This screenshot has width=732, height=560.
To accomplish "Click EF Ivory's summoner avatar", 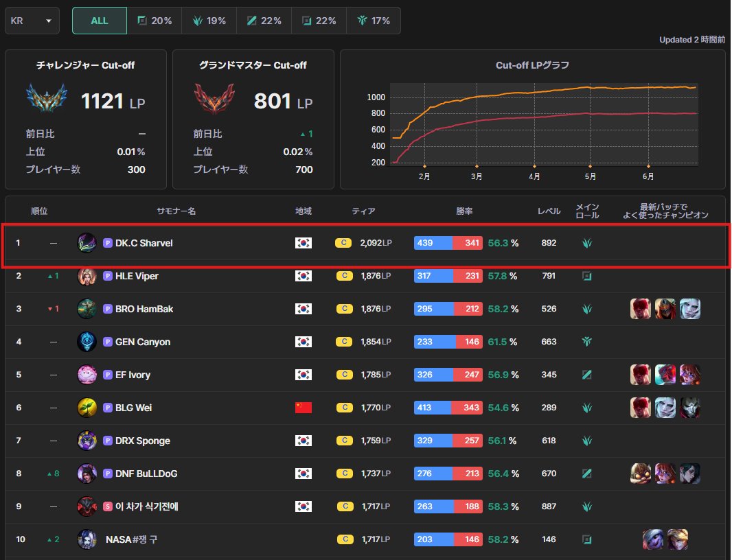I will 87,375.
